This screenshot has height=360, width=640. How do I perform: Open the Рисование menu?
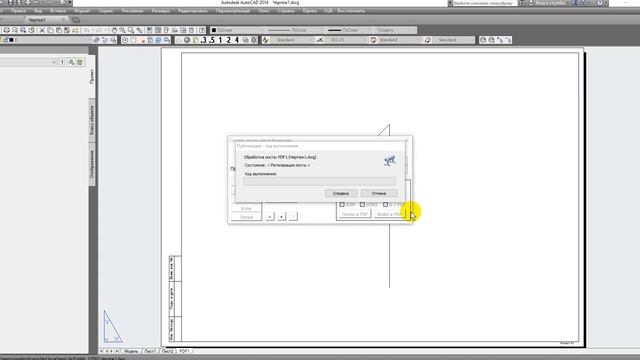(x=132, y=11)
